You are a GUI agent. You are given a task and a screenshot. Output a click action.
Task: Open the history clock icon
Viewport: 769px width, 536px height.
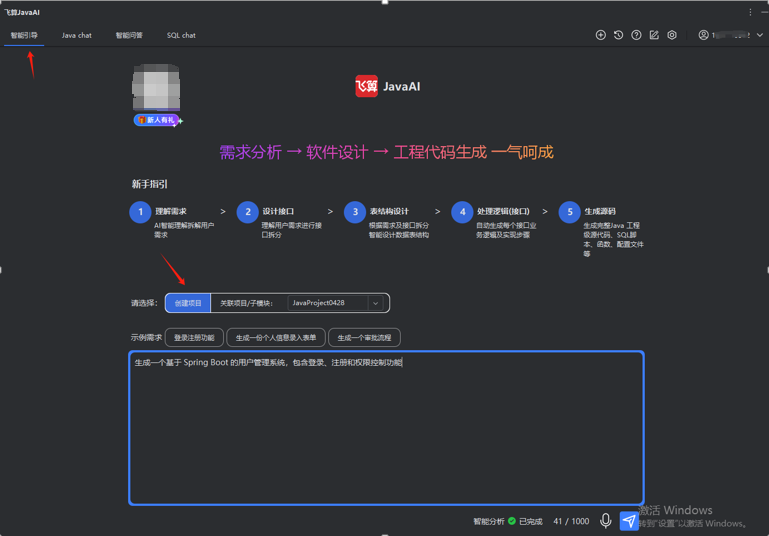pos(618,35)
